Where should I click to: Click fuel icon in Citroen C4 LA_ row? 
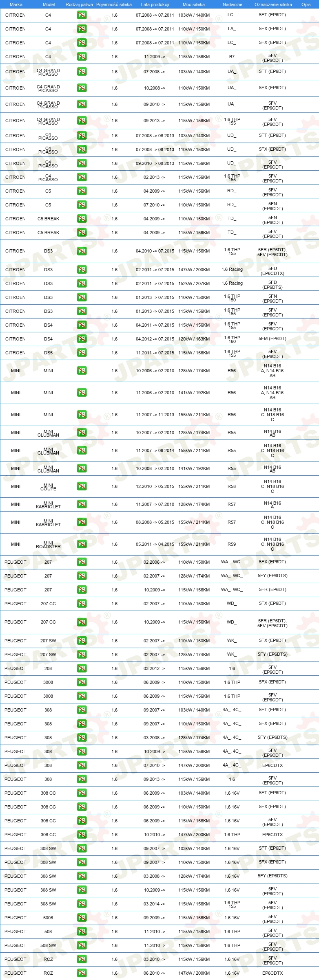click(x=82, y=29)
